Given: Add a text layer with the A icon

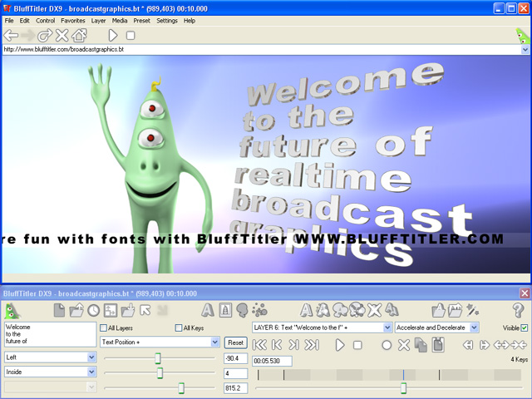Looking at the screenshot, I should pos(208,310).
